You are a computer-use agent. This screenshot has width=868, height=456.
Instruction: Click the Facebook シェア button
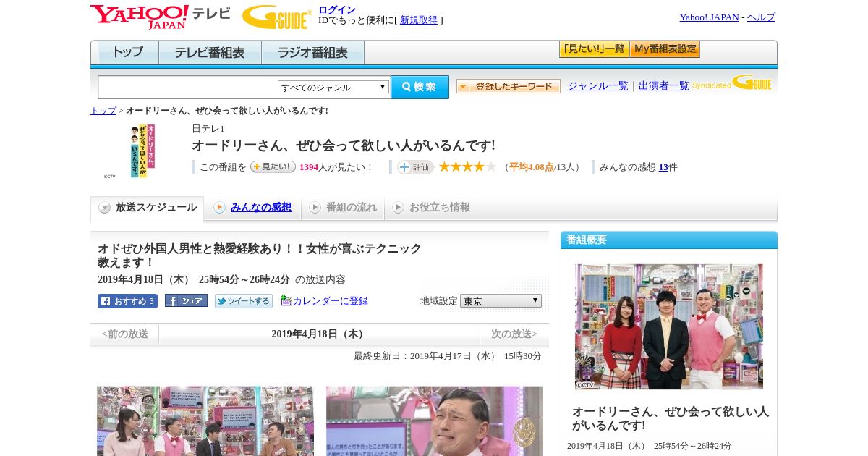(x=186, y=300)
